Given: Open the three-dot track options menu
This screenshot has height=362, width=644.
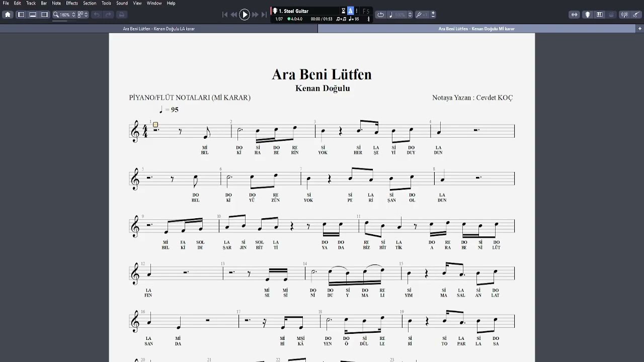Looking at the screenshot, I should [x=357, y=11].
